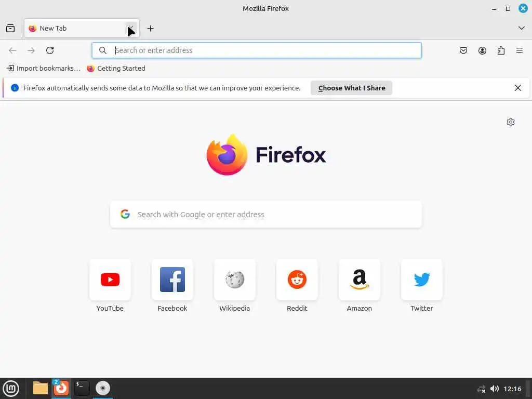The height and width of the screenshot is (399, 532).
Task: Open the Files folder in taskbar
Action: [x=41, y=388]
